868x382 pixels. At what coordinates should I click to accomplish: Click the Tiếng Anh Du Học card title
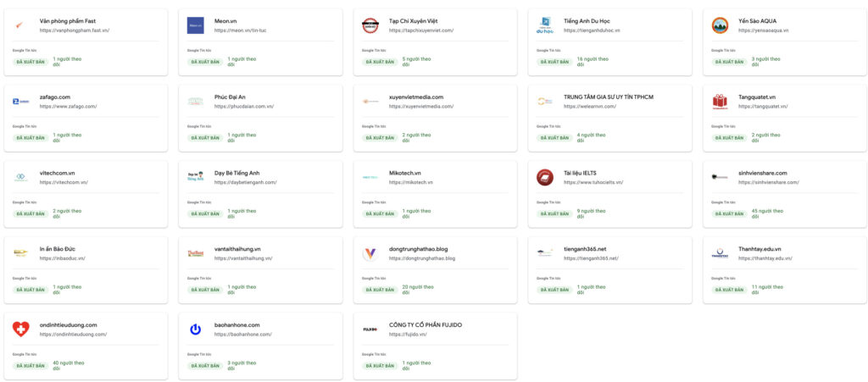591,21
